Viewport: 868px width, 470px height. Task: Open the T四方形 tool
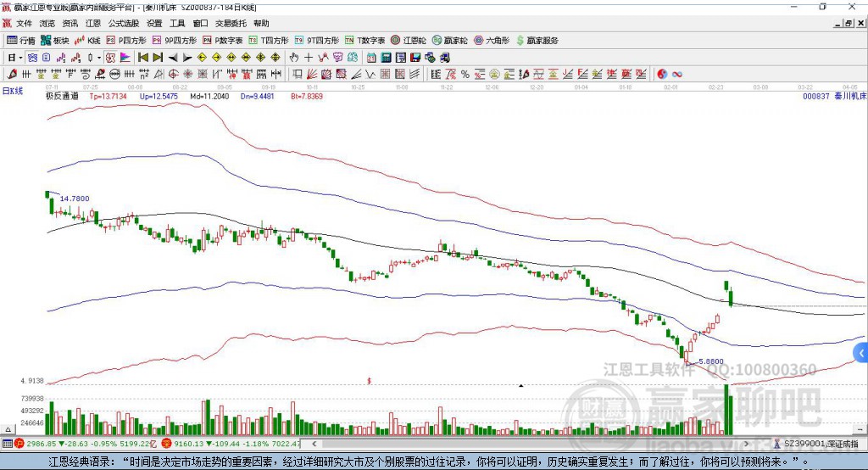269,41
